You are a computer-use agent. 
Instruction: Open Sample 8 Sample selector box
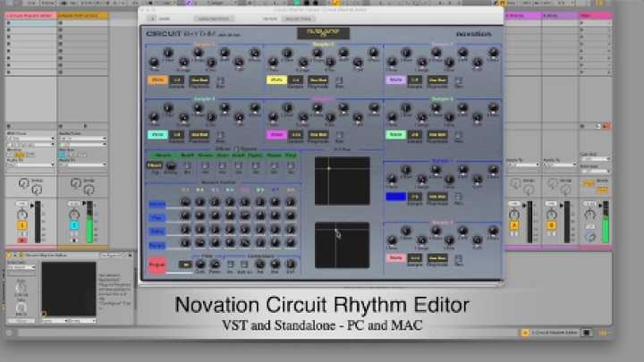pos(415,258)
